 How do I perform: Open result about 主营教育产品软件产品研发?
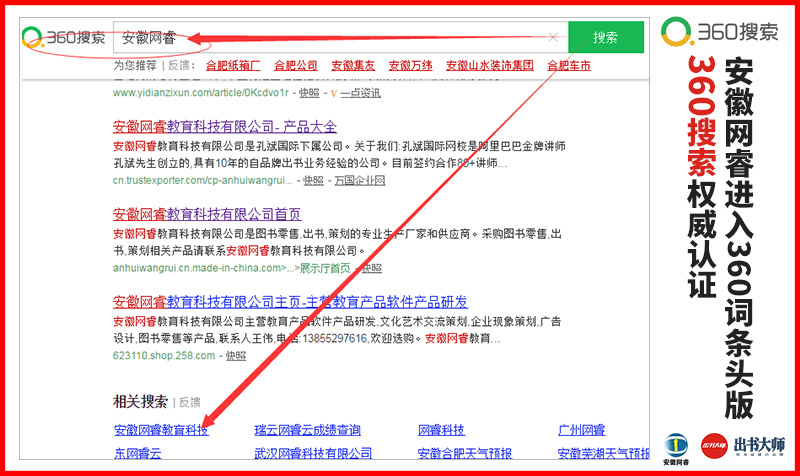pos(290,302)
